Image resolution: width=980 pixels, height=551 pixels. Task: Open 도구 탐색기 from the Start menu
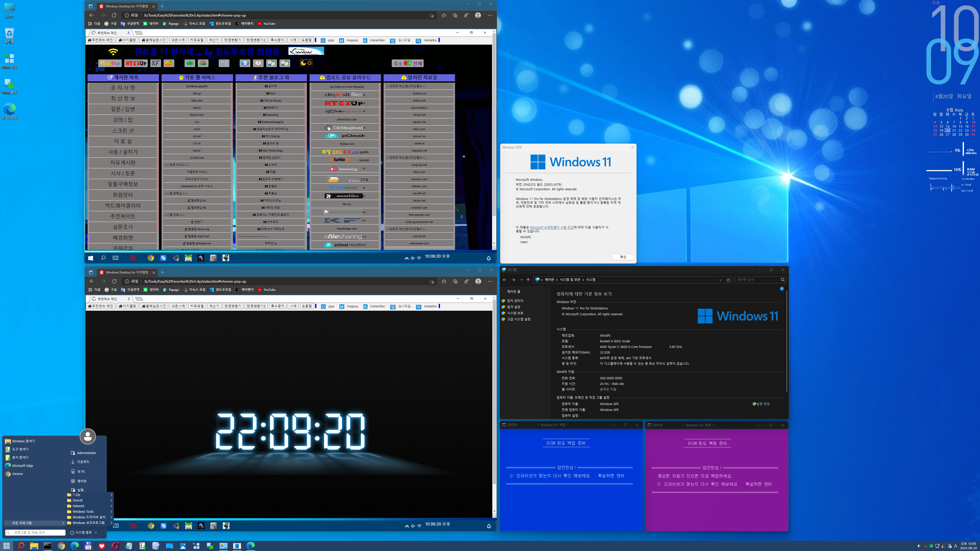tap(17, 449)
